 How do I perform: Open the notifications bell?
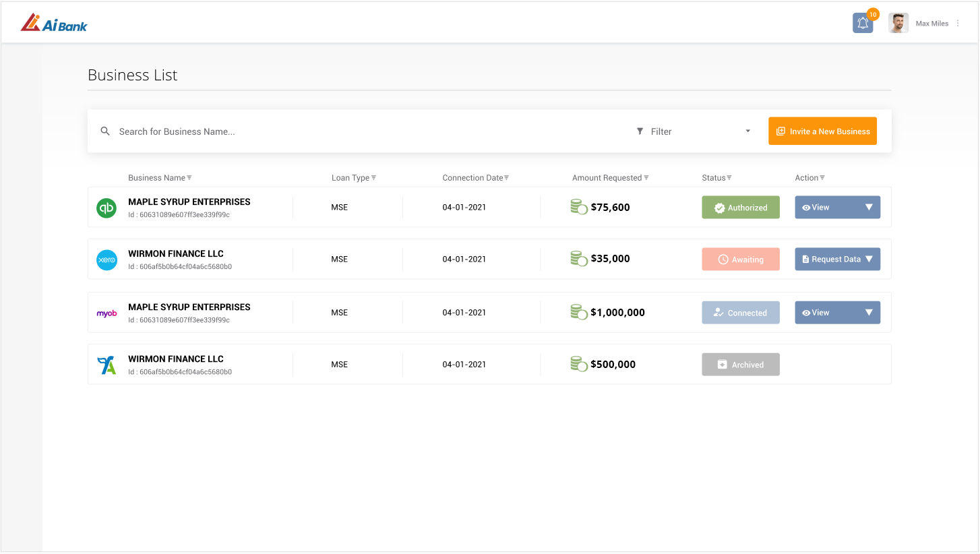[863, 23]
